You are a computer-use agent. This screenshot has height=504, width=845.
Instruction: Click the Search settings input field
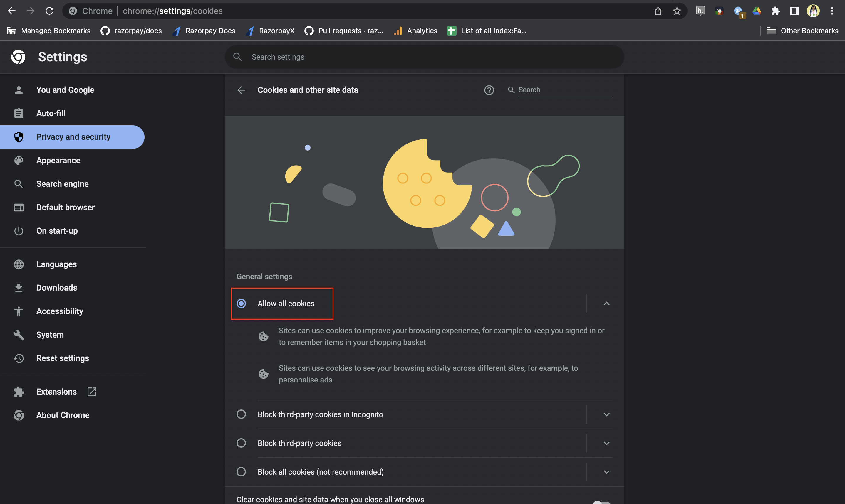coord(424,57)
